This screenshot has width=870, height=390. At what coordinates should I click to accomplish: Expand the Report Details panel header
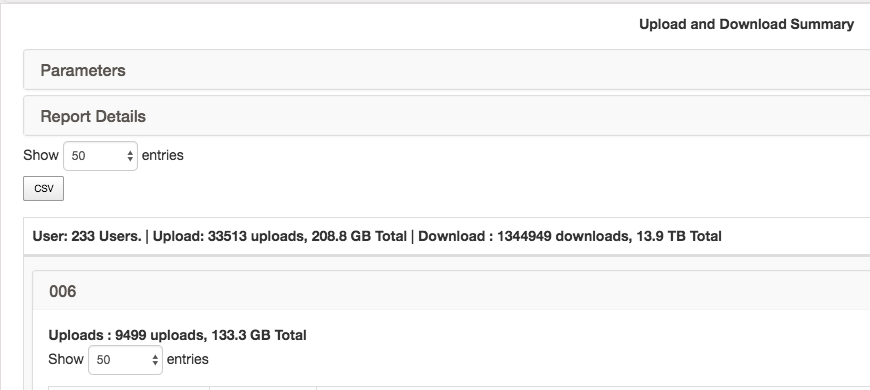pos(447,116)
